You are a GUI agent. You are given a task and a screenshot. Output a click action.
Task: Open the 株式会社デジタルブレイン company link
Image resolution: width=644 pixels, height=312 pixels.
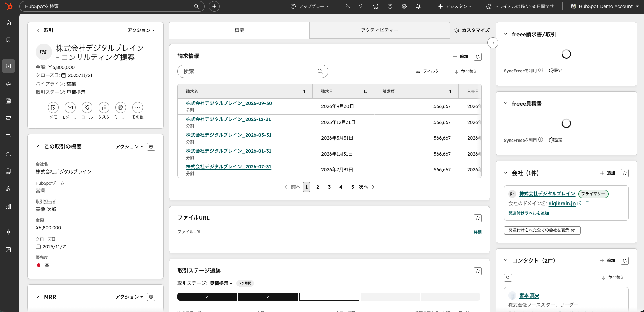[x=547, y=194]
